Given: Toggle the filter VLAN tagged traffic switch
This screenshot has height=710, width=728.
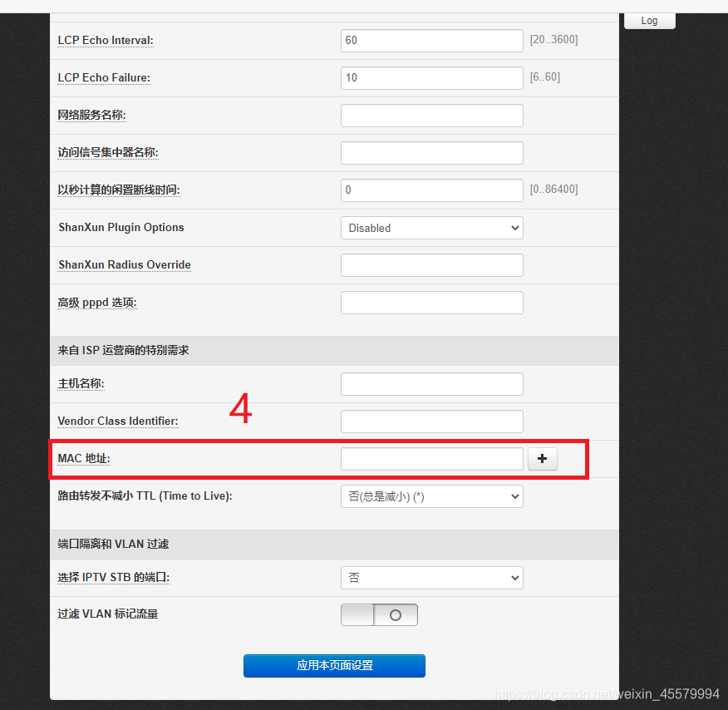Looking at the screenshot, I should point(379,615).
